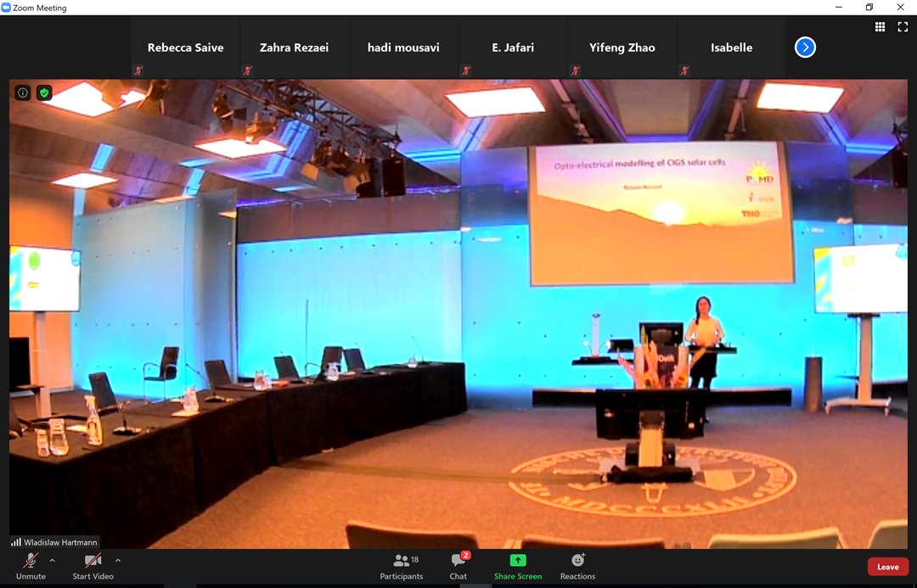Click muted mic icon on E. Jafari tile
The width and height of the screenshot is (917, 588).
point(466,70)
